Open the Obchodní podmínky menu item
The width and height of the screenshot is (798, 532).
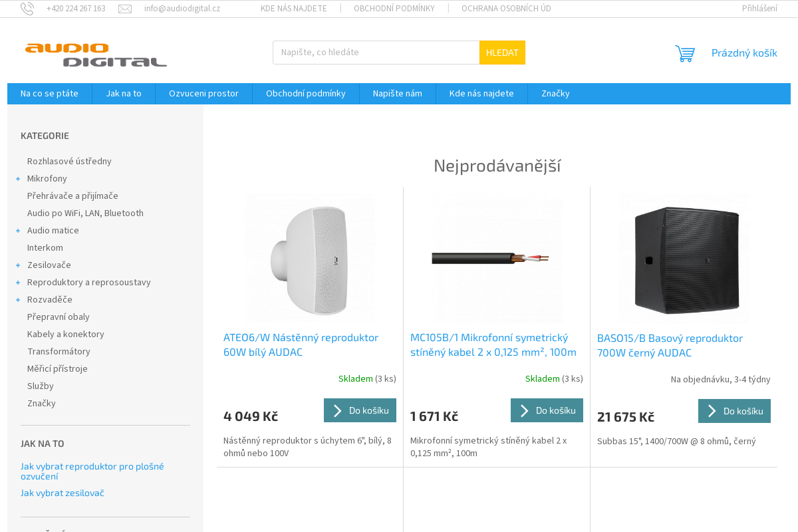305,93
